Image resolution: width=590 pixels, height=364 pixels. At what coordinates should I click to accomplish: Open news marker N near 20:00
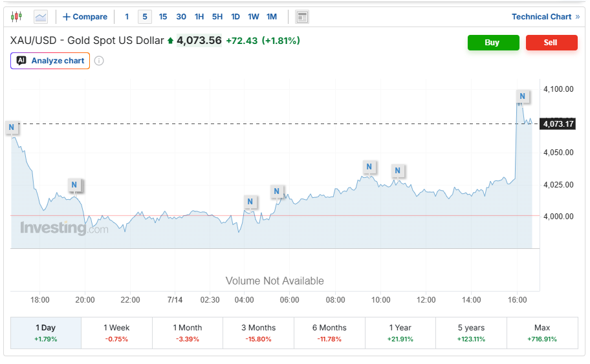(74, 185)
